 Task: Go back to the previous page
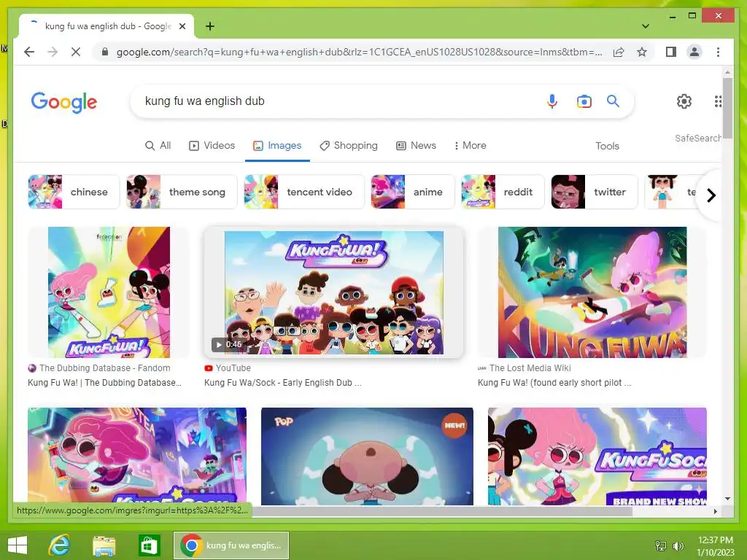tap(29, 52)
